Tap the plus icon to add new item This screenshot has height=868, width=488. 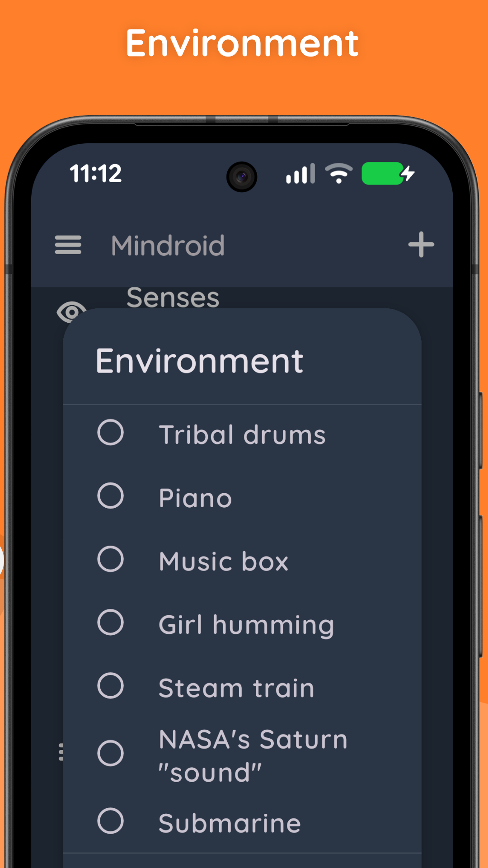click(x=421, y=245)
